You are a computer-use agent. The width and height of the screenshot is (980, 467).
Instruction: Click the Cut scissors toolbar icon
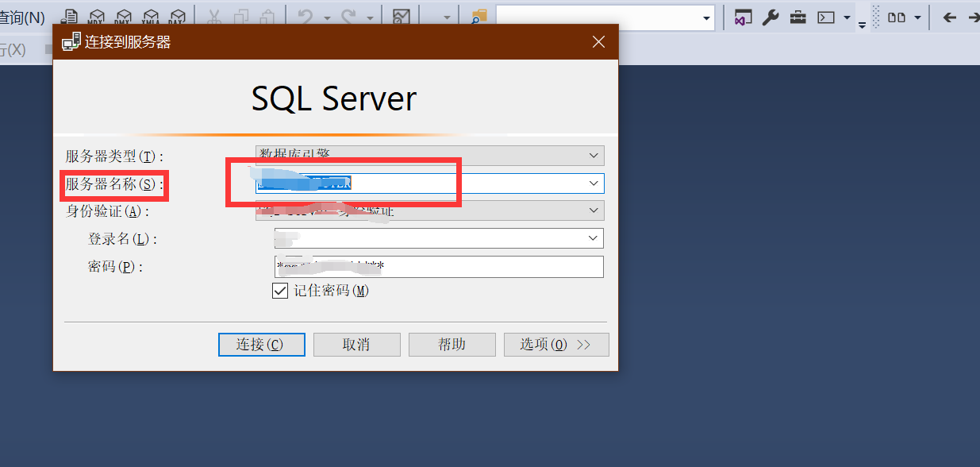215,17
